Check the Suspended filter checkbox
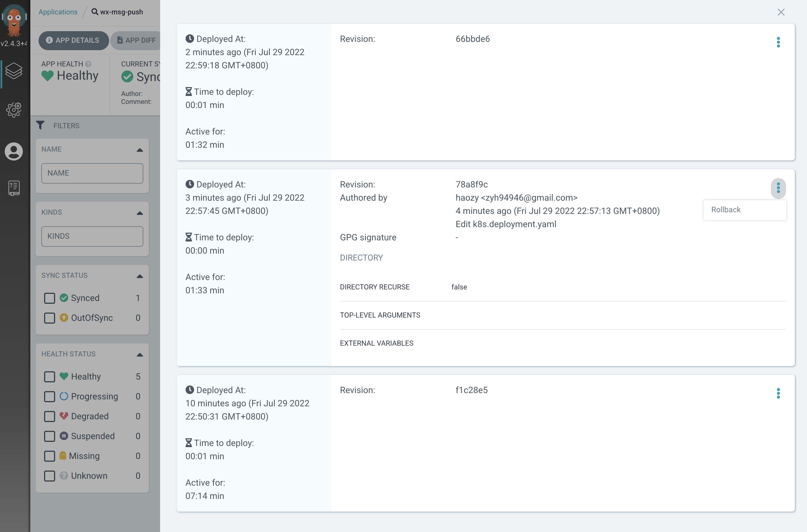Viewport: 807px width, 532px height. (x=50, y=436)
